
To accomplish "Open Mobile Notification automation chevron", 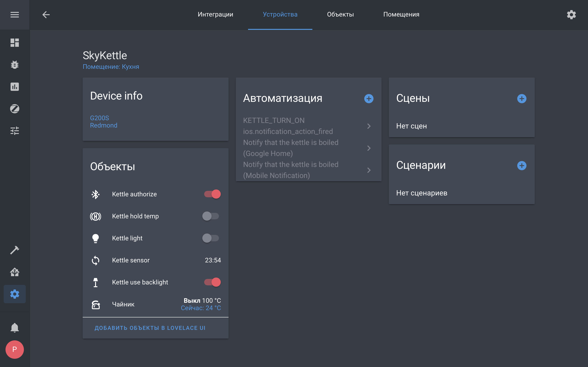I will (x=369, y=170).
